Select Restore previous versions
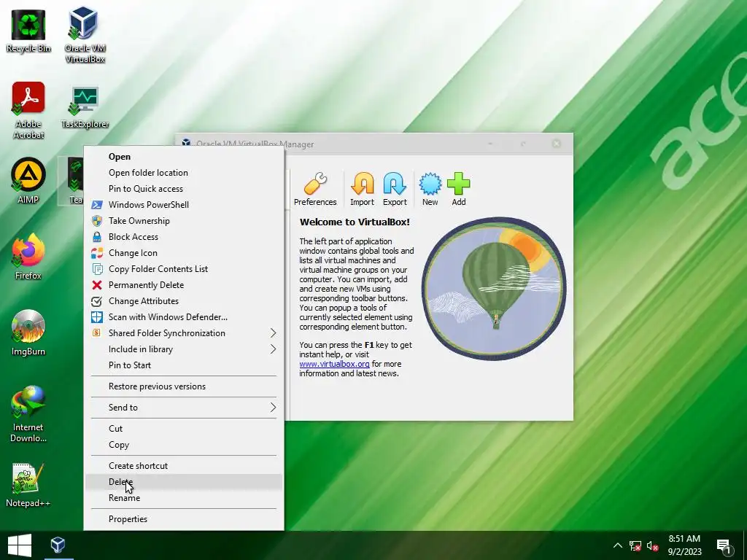 [x=184, y=386]
